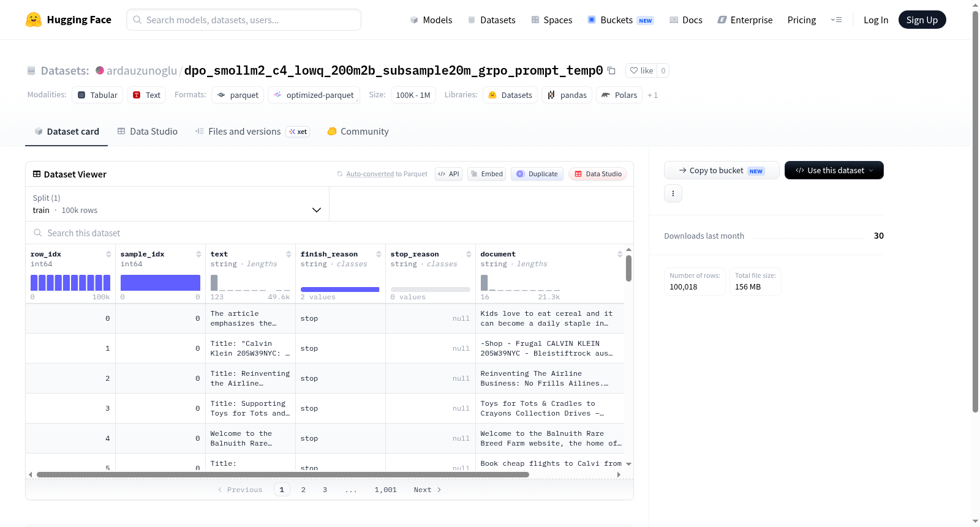Image resolution: width=980 pixels, height=527 pixels.
Task: Open the Docs navigation item
Action: tap(686, 20)
